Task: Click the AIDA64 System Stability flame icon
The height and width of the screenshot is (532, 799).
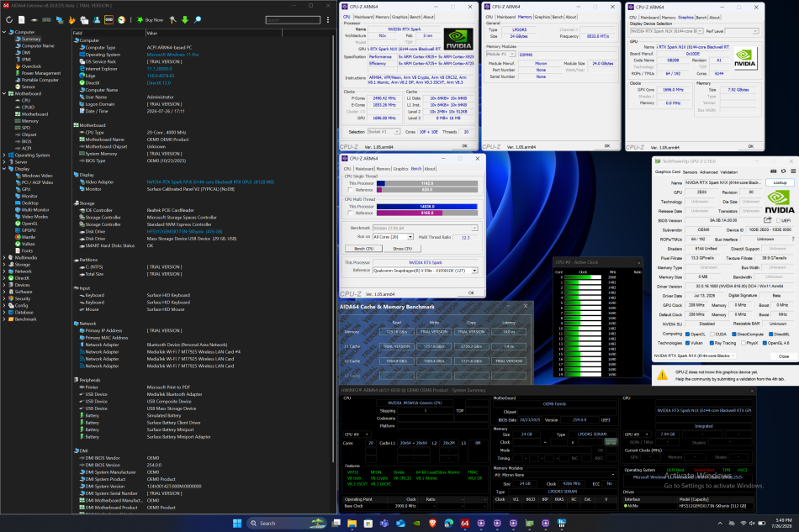Action: tap(71, 20)
